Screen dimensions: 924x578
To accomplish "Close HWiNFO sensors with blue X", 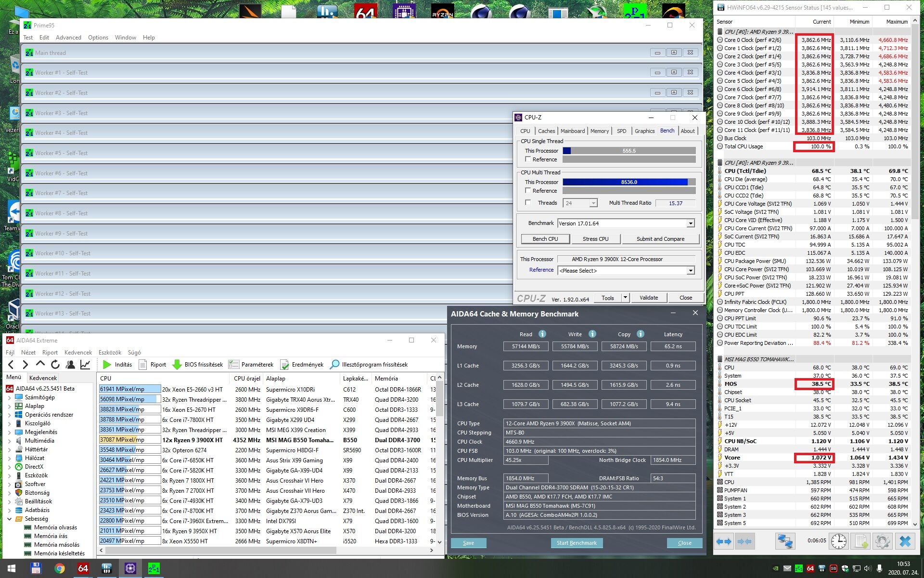I will click(x=905, y=541).
